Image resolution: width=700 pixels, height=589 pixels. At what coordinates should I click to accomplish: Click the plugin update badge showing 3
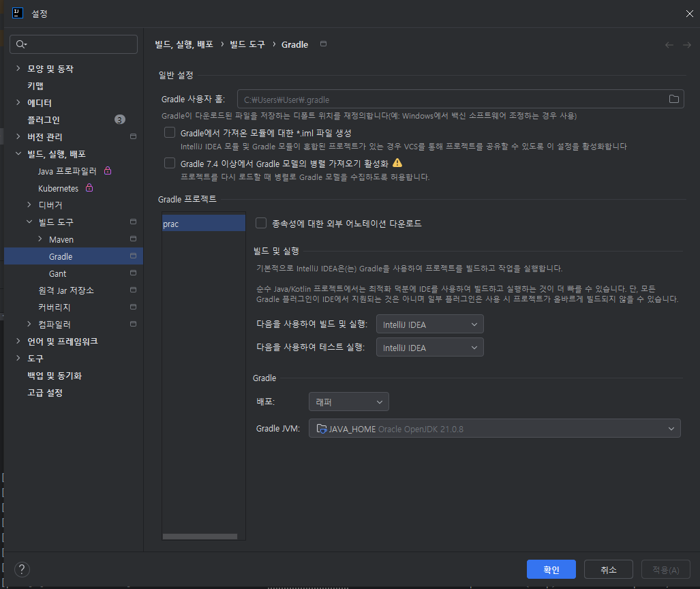click(x=120, y=120)
